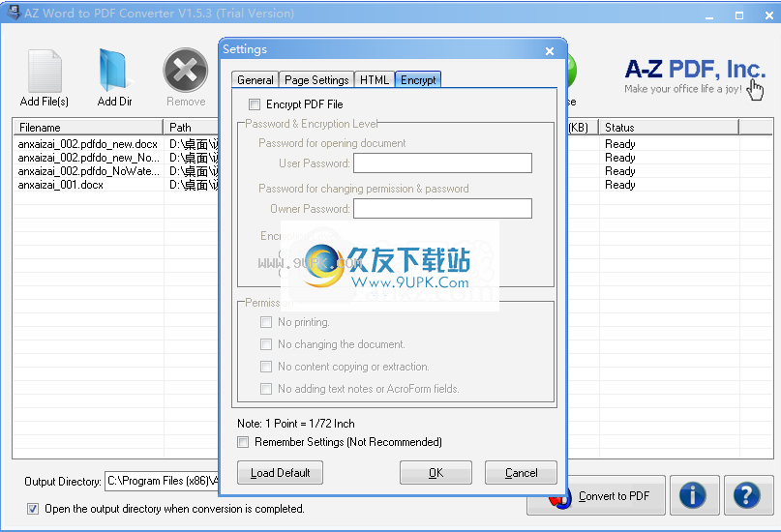
Task: Check No content copying or extraction
Action: 266,367
